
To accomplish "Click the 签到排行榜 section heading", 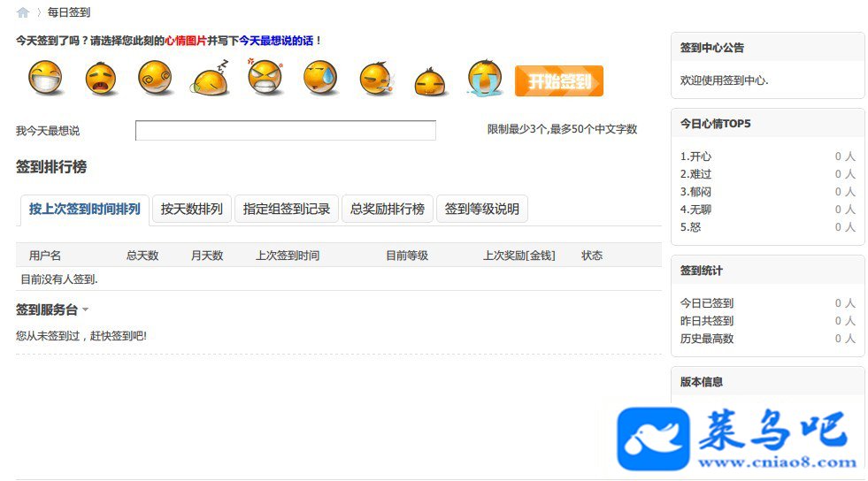I will point(51,167).
